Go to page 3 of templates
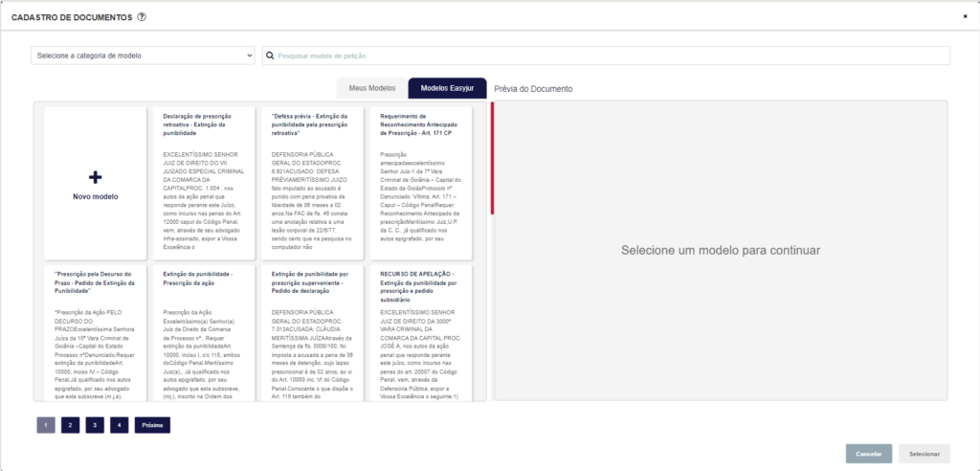 pyautogui.click(x=95, y=425)
